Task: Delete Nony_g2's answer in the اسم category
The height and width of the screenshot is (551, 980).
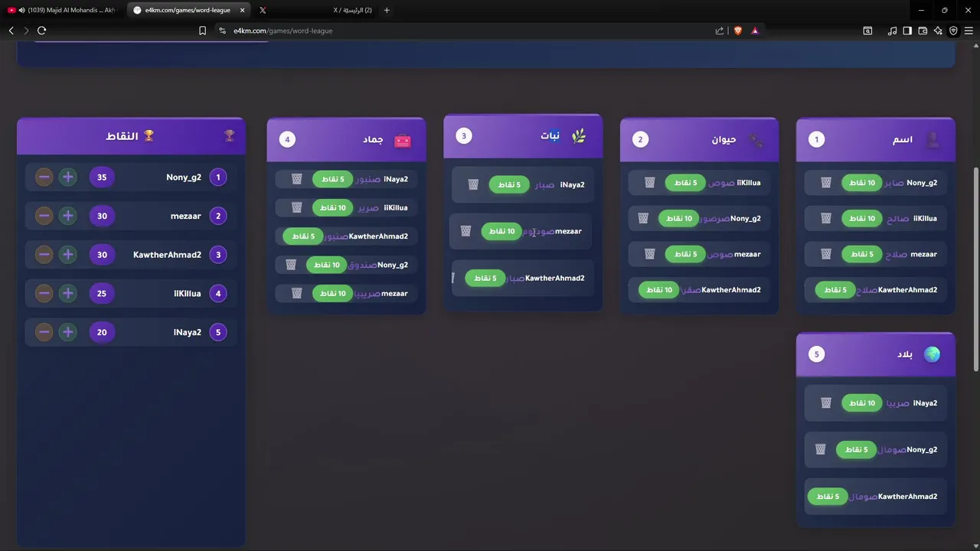Action: (x=826, y=183)
